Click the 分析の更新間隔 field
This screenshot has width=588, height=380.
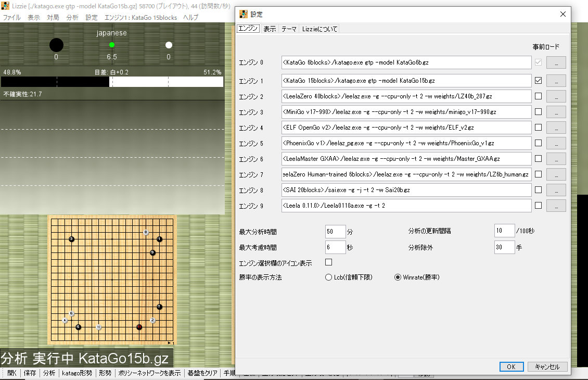pyautogui.click(x=504, y=231)
